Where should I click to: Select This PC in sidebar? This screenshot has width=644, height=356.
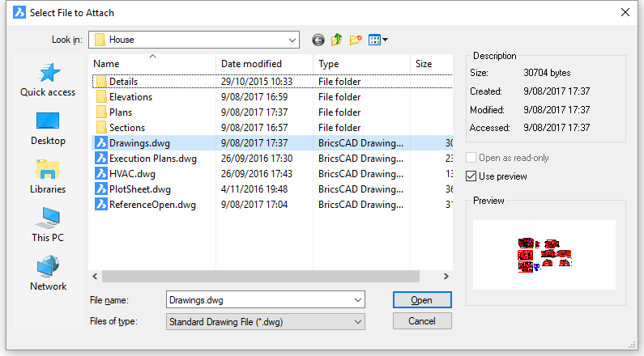click(x=48, y=225)
